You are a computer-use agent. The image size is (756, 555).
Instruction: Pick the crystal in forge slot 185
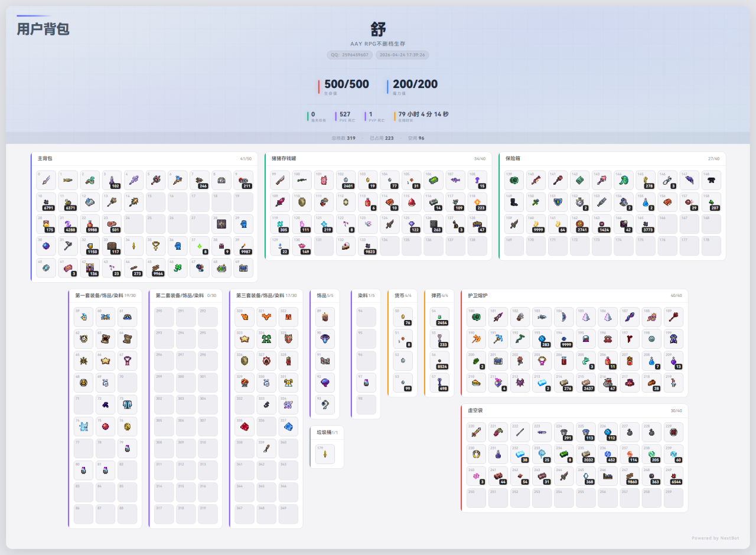click(585, 316)
